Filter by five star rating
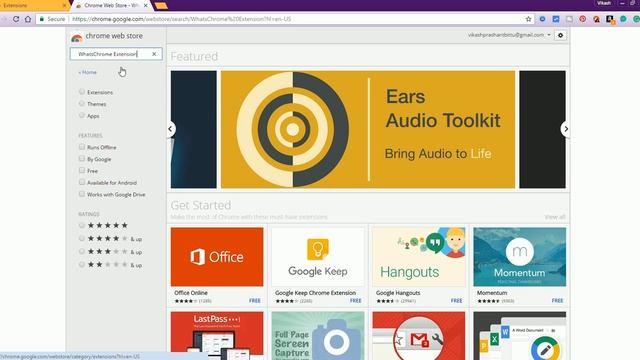 [x=82, y=225]
